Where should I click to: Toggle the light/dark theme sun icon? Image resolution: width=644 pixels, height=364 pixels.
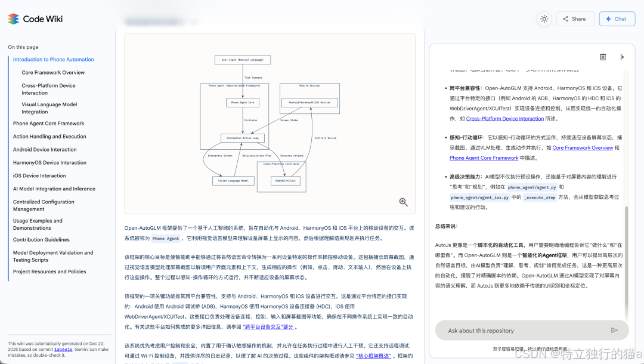click(544, 19)
